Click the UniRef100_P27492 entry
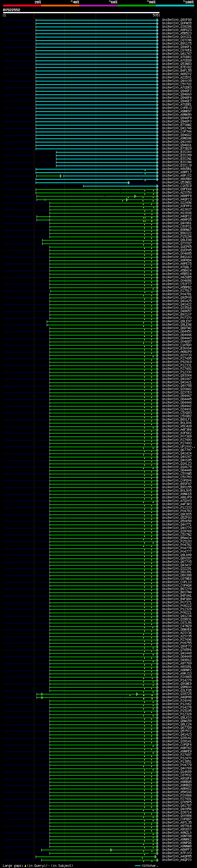 click(x=176, y=368)
